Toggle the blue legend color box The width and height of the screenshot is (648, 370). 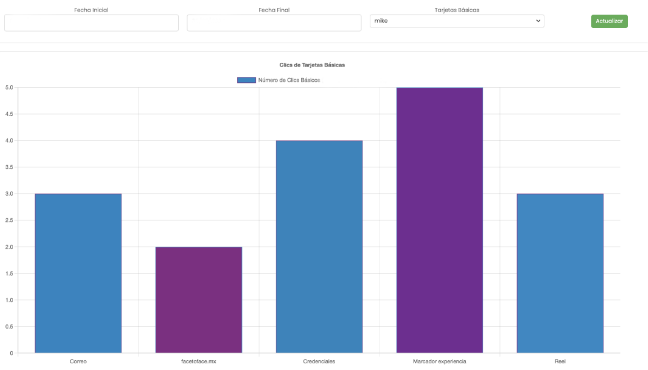[x=246, y=80]
